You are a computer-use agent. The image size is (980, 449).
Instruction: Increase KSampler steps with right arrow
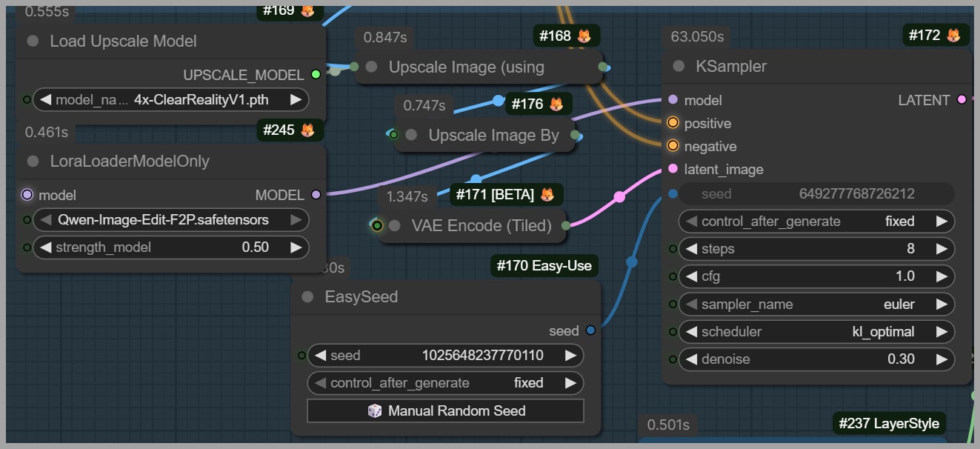[941, 249]
